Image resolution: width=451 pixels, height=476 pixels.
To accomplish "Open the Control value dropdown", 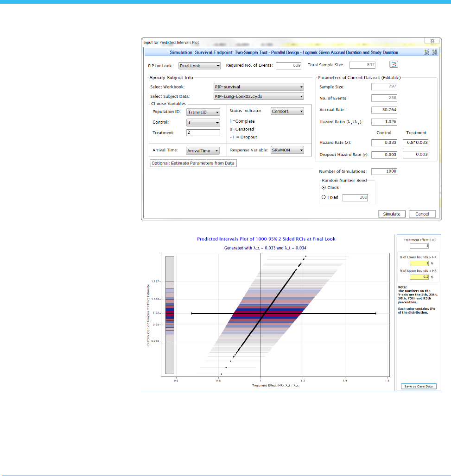I will pos(203,122).
